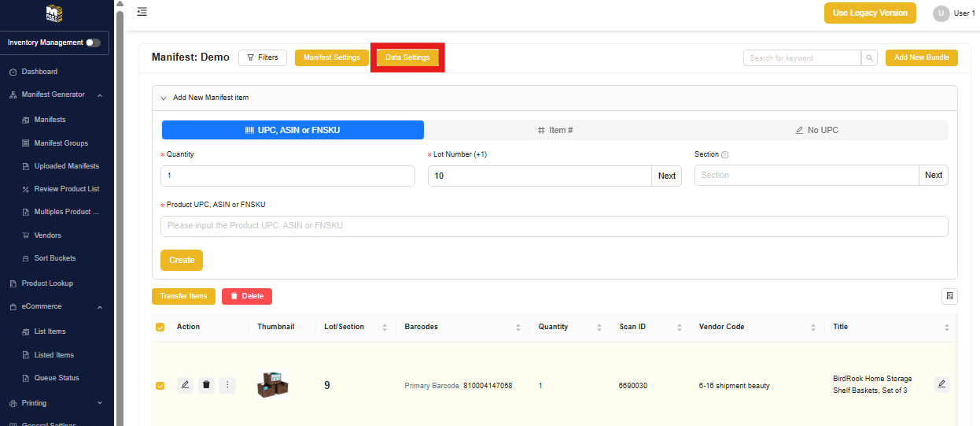Collapse the Add New Manifest item panel
The width and height of the screenshot is (980, 426).
tap(164, 98)
